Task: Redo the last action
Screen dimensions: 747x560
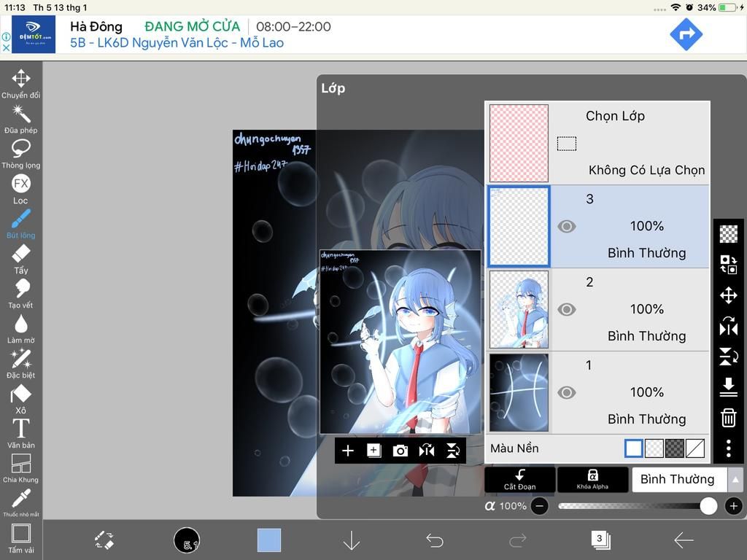Action: point(517,540)
